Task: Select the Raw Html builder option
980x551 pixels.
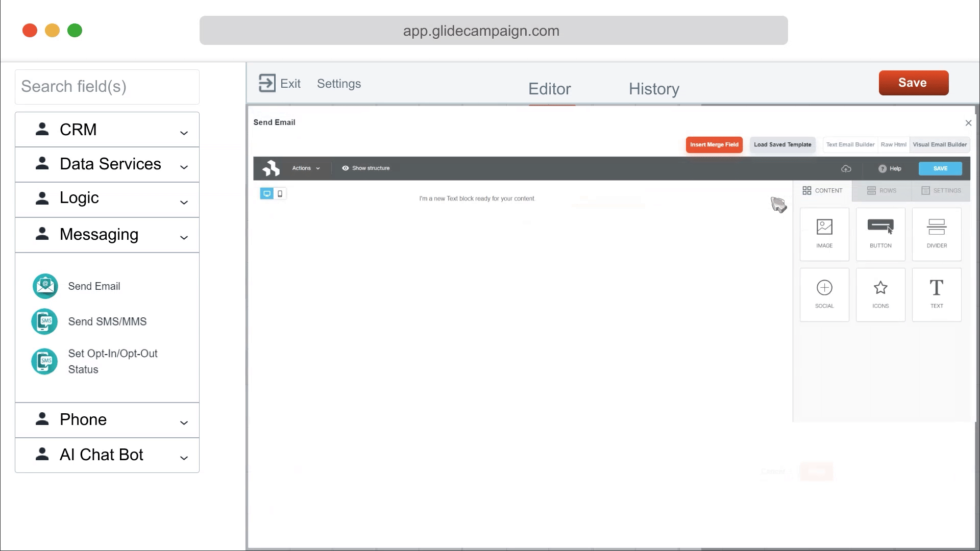Action: click(x=893, y=144)
